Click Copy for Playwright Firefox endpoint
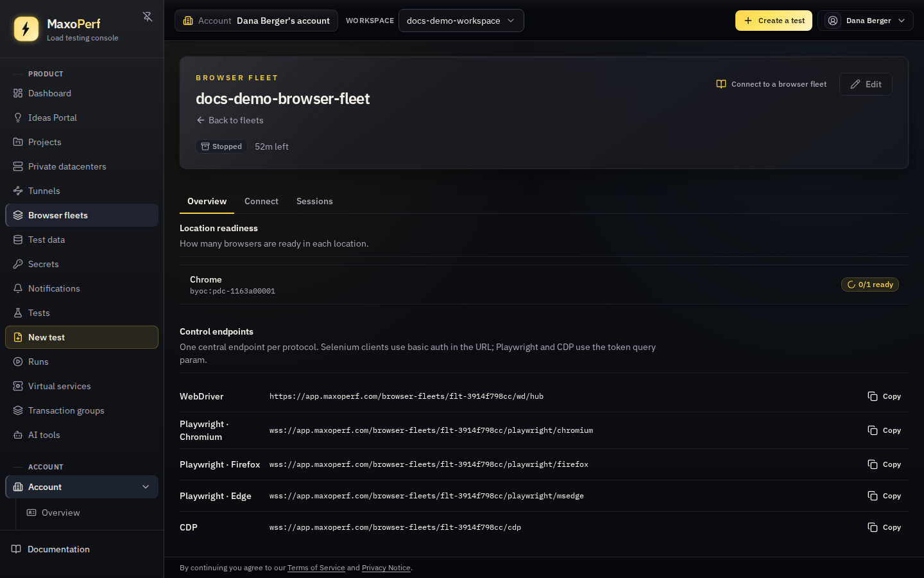The height and width of the screenshot is (578, 924). 884,464
